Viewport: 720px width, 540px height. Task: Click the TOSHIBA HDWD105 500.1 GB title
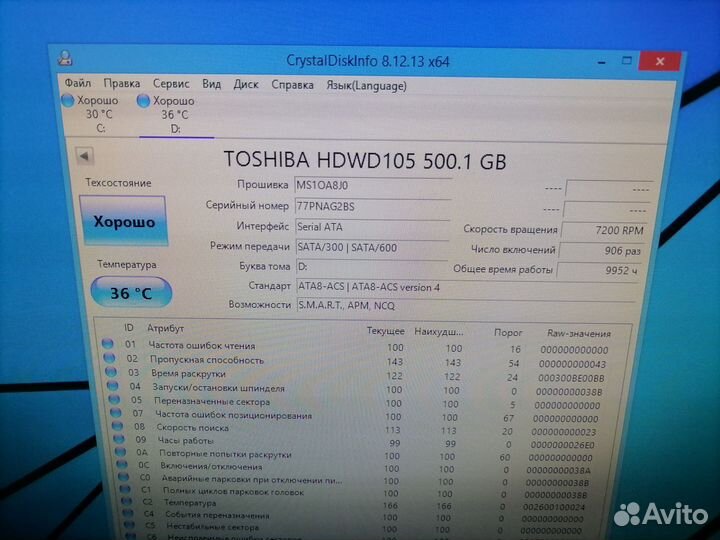365,160
